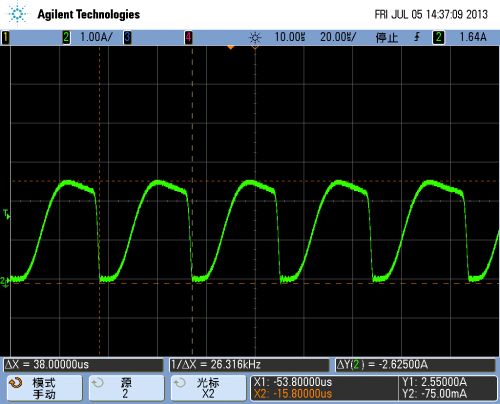The width and height of the screenshot is (500, 404).
Task: Select the green channel 2 indicator
Action: click(x=66, y=37)
